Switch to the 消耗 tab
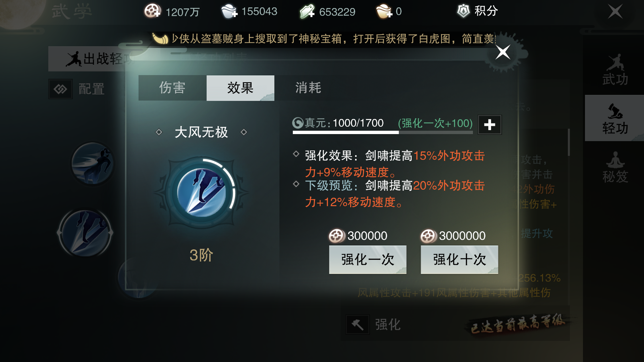This screenshot has width=644, height=362. coord(308,88)
